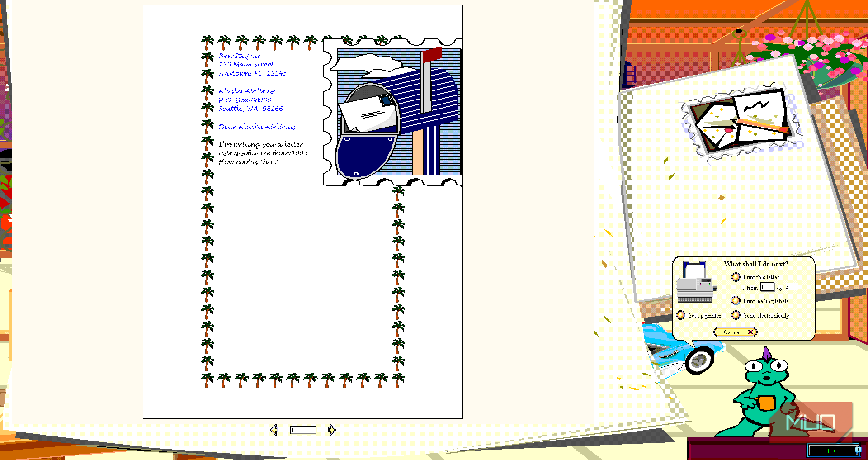
Task: Go to the previous page arrow
Action: pyautogui.click(x=274, y=430)
